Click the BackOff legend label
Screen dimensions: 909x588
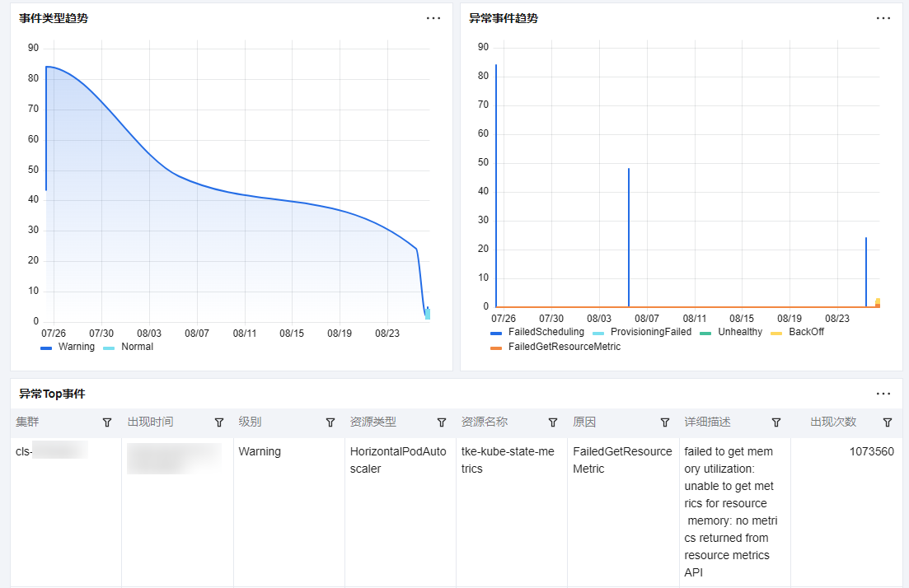click(806, 332)
